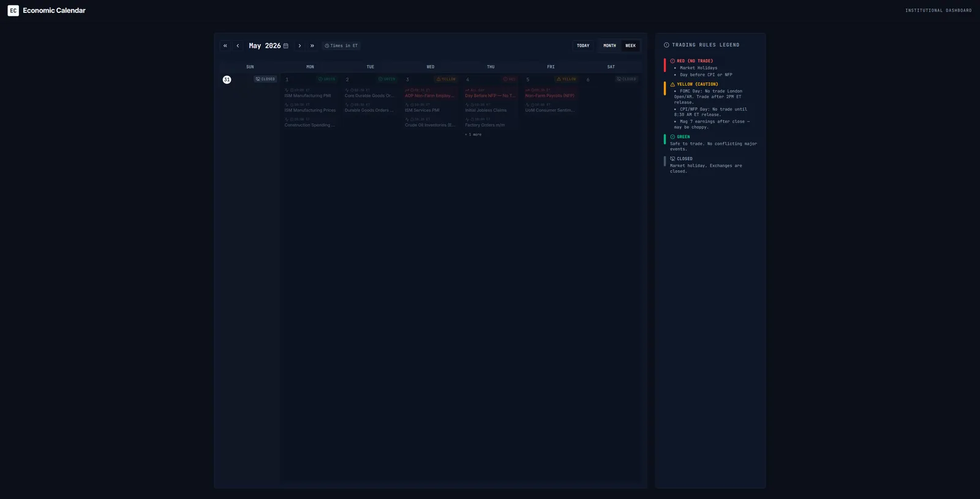Screen dimensions: 980x499
Task: Open the Factory Orders m/m event
Action: (x=491, y=122)
